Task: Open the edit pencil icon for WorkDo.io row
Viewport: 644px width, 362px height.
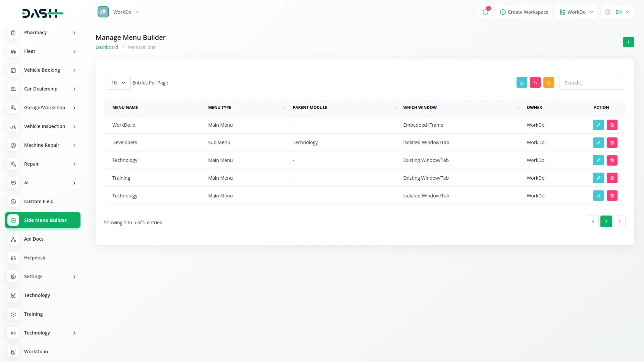Action: click(x=598, y=125)
